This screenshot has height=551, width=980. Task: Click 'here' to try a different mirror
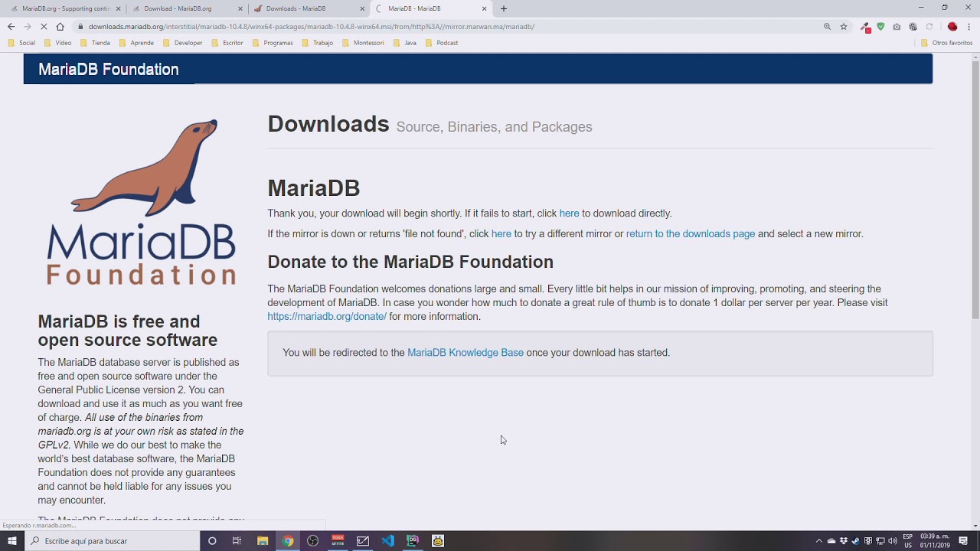point(501,234)
